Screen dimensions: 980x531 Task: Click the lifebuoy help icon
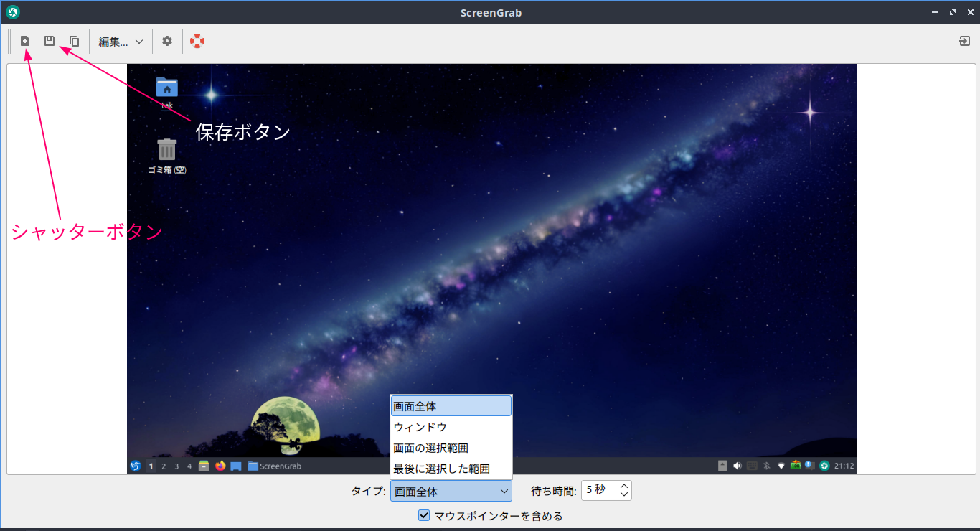197,42
